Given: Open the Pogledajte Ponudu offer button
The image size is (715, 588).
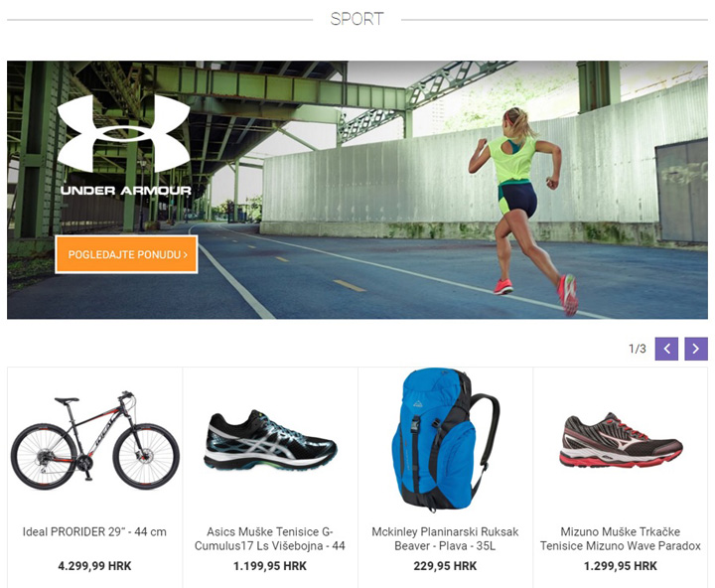Looking at the screenshot, I should [126, 254].
